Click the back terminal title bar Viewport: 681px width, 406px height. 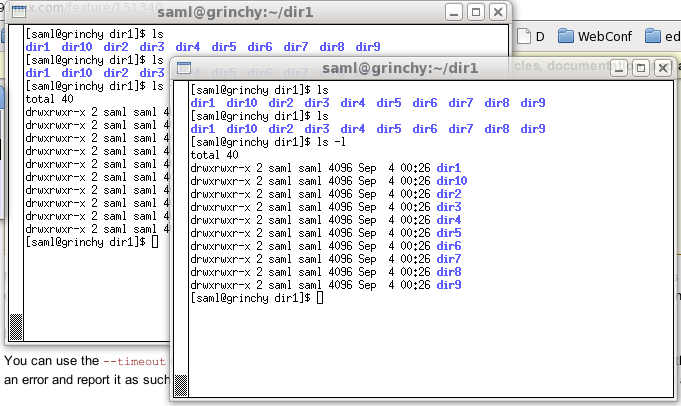pyautogui.click(x=235, y=12)
